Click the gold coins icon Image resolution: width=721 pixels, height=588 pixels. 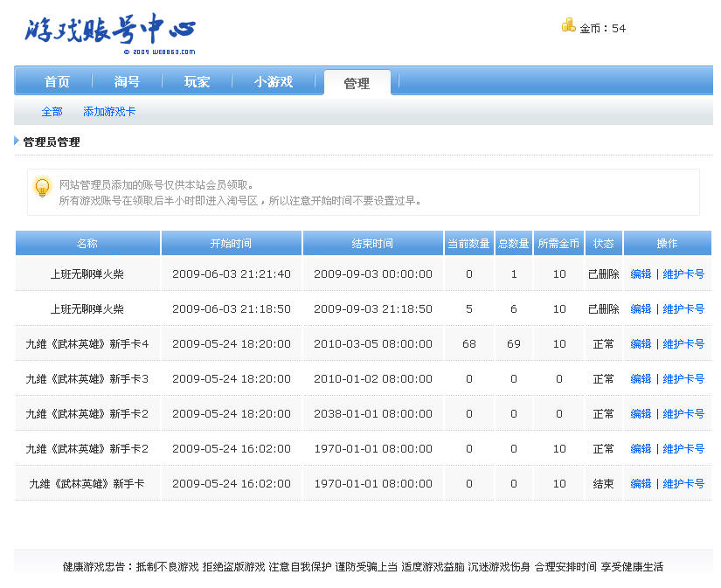(x=568, y=25)
